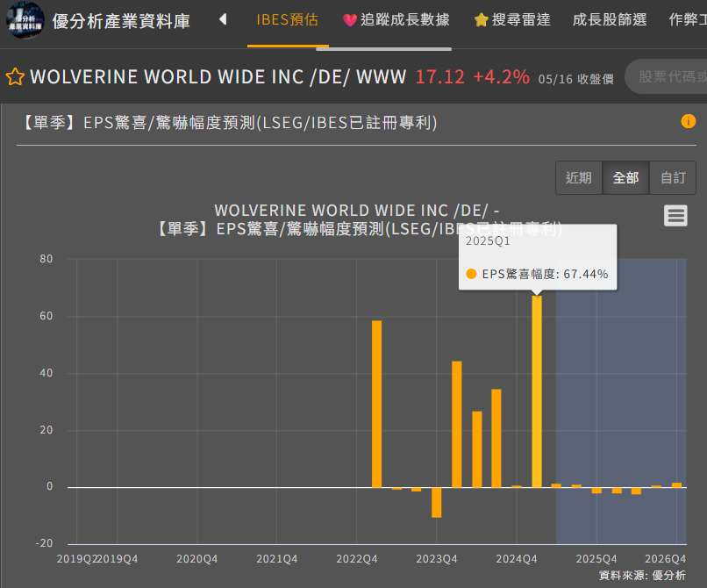Click the 2024Q3 bar near 35
This screenshot has height=588, width=707.
496,438
